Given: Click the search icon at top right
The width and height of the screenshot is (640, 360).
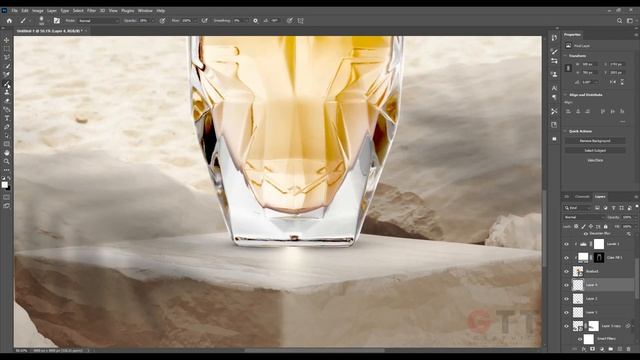Looking at the screenshot, I should point(619,20).
